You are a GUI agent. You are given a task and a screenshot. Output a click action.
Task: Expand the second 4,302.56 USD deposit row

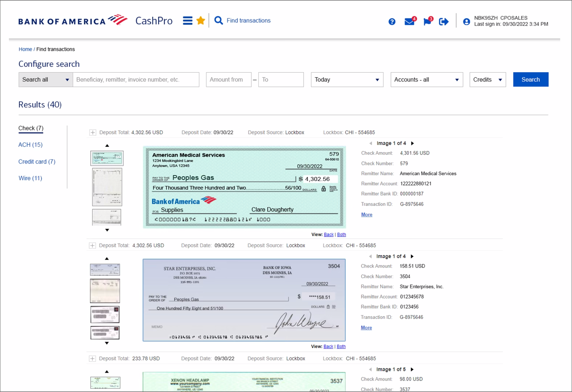coord(92,245)
